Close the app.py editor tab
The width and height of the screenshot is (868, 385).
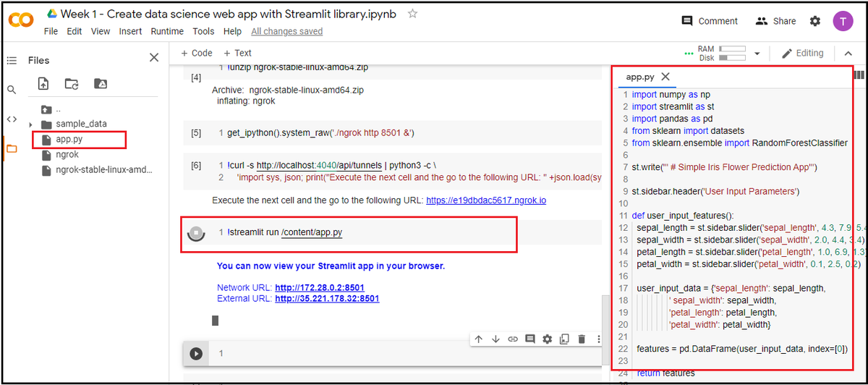coord(665,77)
